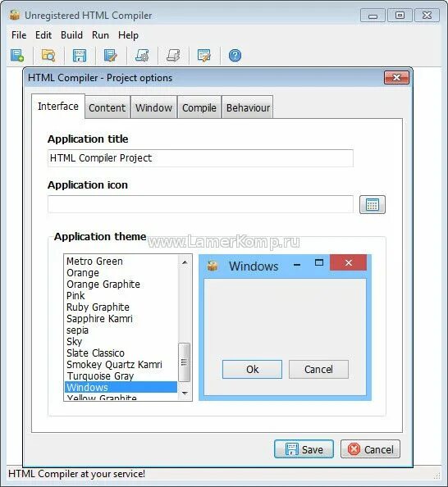Switch to the Interface tab
This screenshot has width=448, height=487.
point(58,107)
